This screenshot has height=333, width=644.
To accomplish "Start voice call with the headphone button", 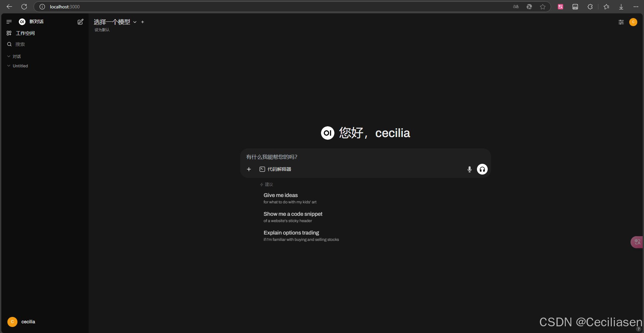I will tap(482, 169).
